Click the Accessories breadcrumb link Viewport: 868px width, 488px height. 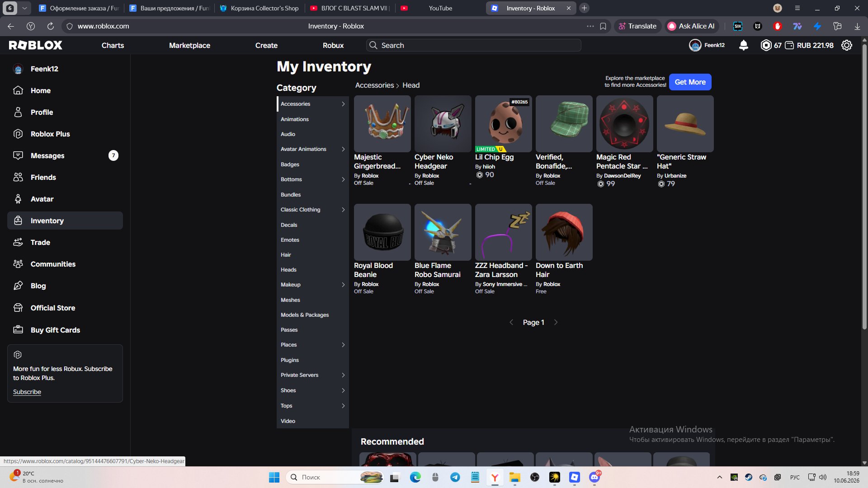374,85
